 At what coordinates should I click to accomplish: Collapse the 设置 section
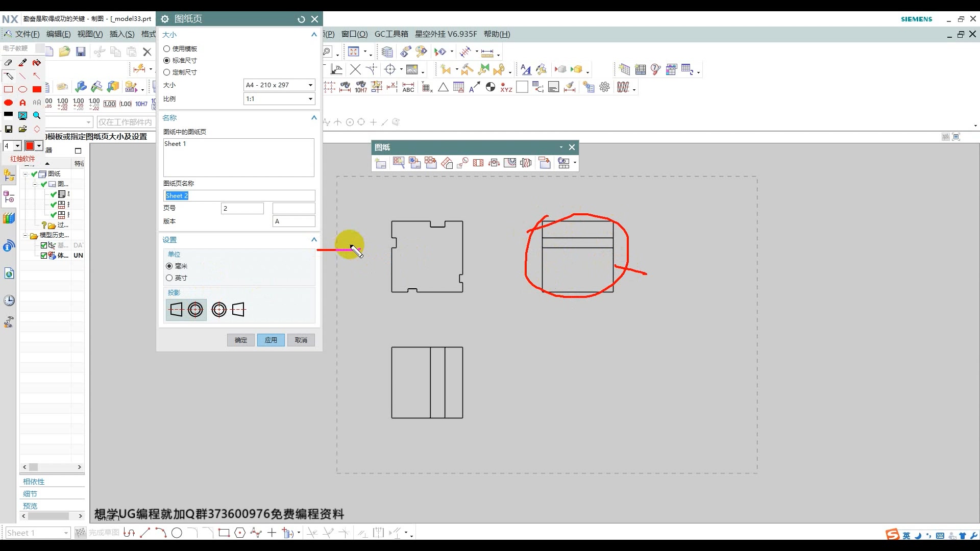[x=314, y=240]
